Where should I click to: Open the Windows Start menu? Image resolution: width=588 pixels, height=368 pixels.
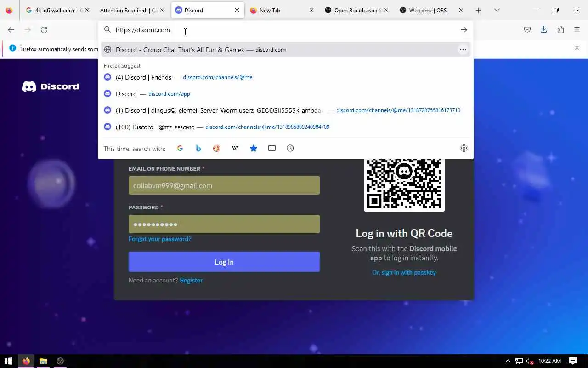point(8,361)
